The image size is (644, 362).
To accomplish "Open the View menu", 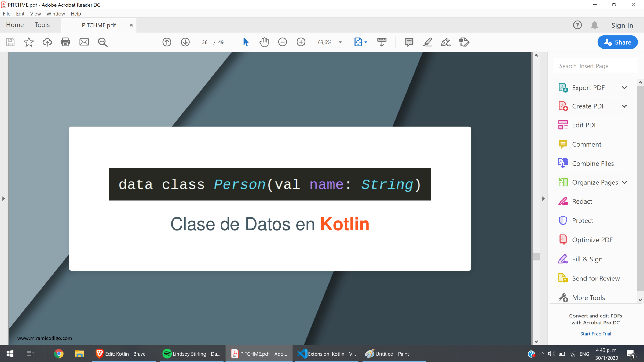I will tap(35, 14).
